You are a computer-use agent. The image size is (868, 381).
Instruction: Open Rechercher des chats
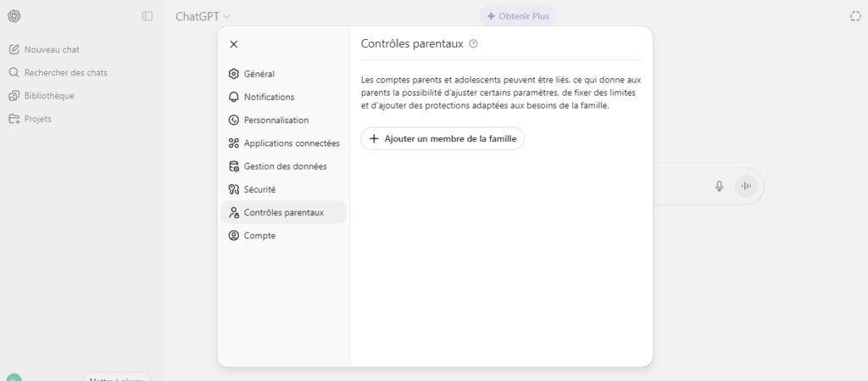click(65, 72)
